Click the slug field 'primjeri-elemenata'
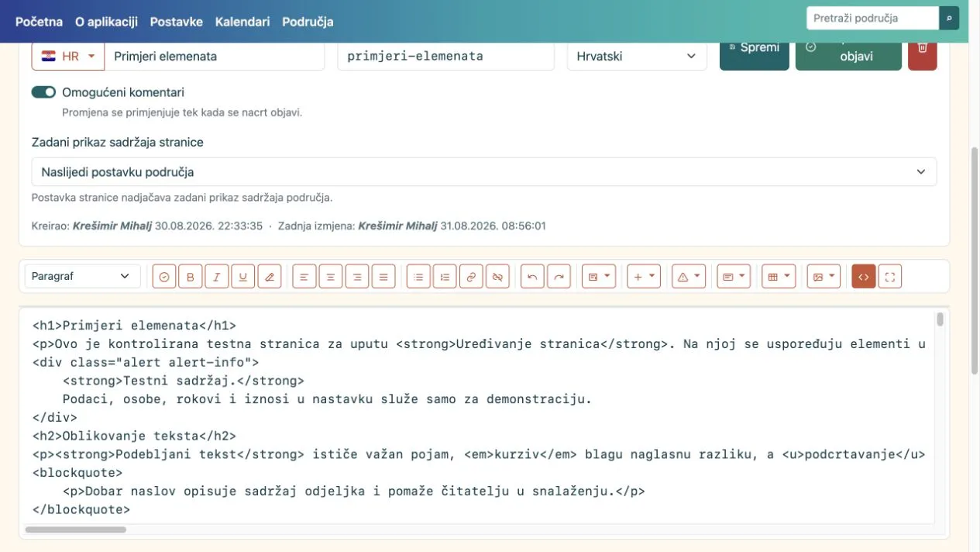The width and height of the screenshot is (980, 552). click(x=445, y=56)
